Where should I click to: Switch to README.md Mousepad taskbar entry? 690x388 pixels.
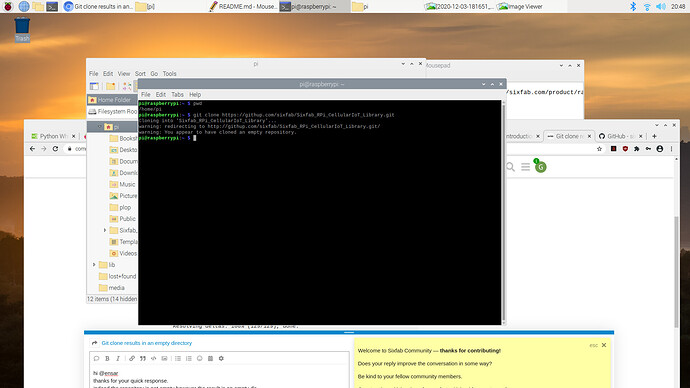[x=243, y=6]
